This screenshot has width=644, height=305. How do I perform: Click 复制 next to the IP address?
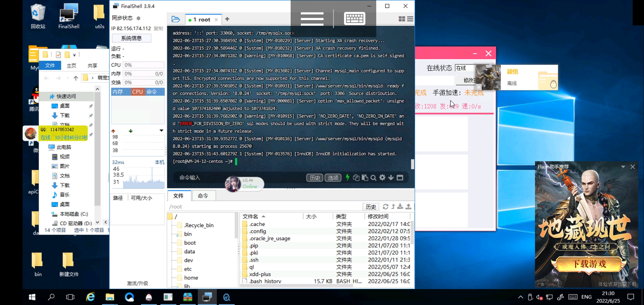click(x=158, y=28)
